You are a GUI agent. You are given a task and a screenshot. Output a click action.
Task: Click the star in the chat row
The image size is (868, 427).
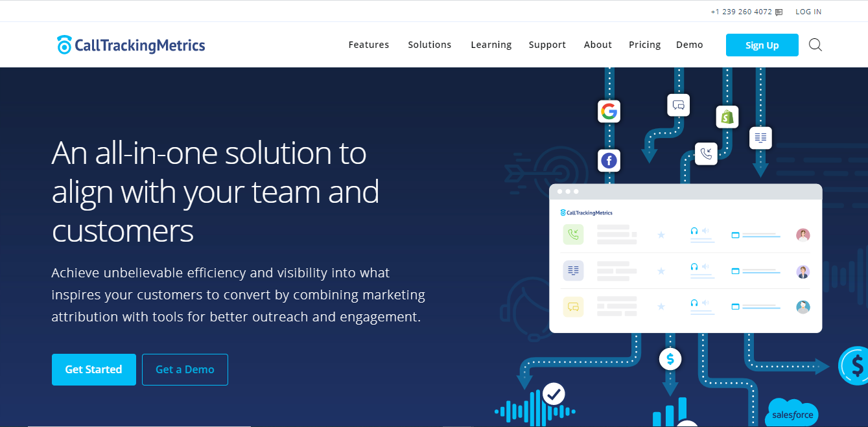click(661, 306)
